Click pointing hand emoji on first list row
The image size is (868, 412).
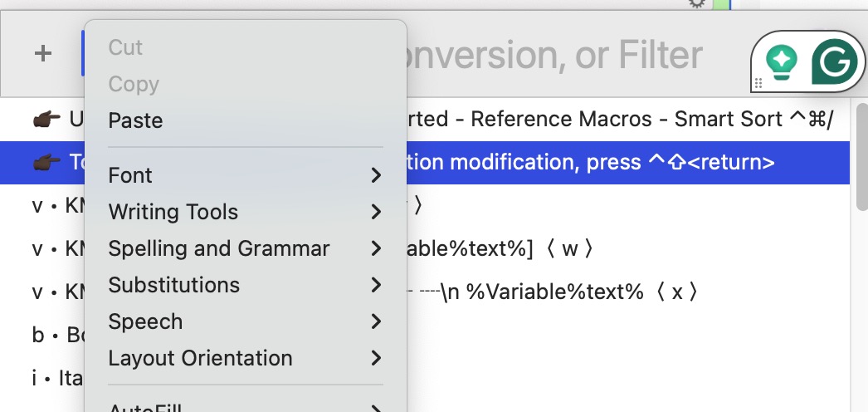coord(46,119)
